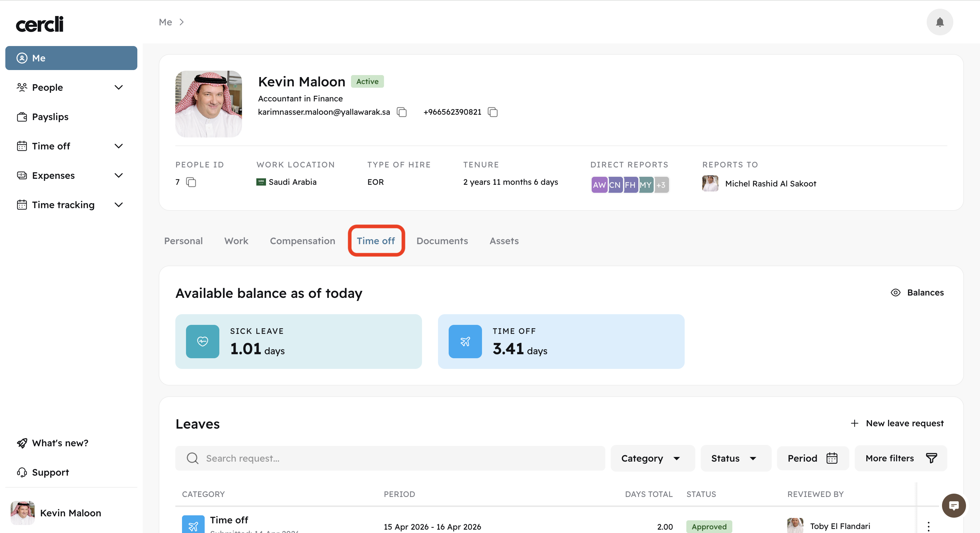The height and width of the screenshot is (533, 980).
Task: Switch to the Documents tab
Action: click(442, 241)
